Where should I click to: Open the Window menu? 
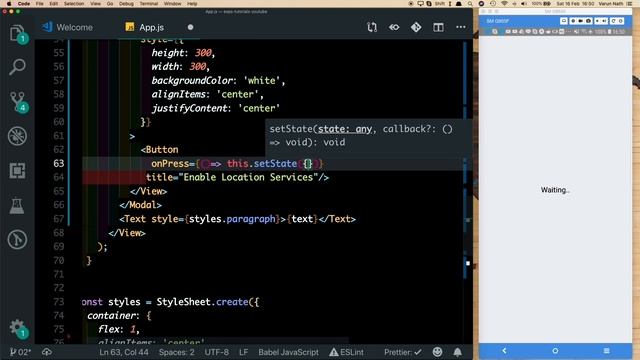pyautogui.click(x=172, y=4)
